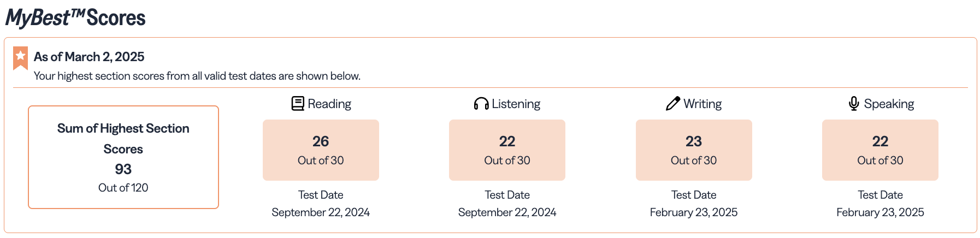Click the Reading test date September 22, 2024
The height and width of the screenshot is (238, 980).
point(321,212)
